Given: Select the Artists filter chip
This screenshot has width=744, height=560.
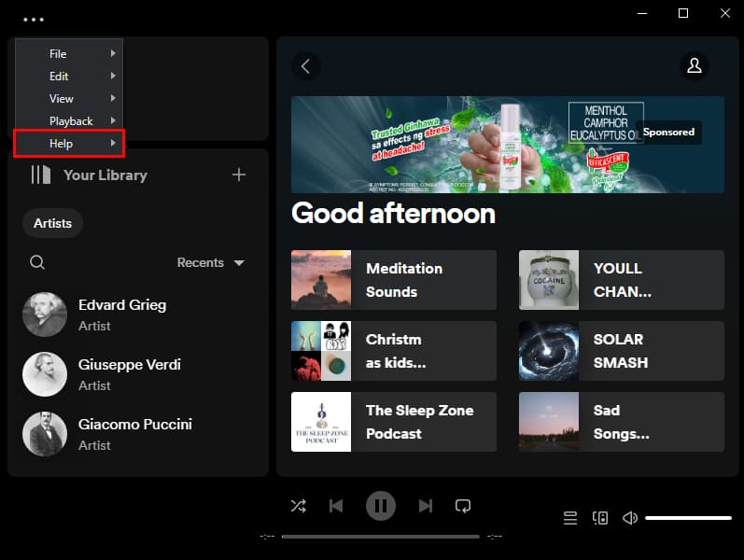Looking at the screenshot, I should pos(52,223).
